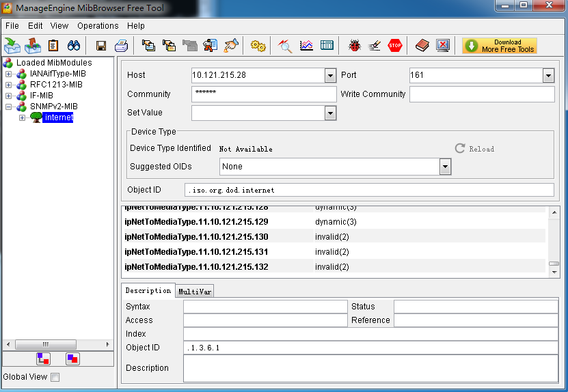568x392 pixels.
Task: Click the Syntax field in Description
Action: coord(265,307)
